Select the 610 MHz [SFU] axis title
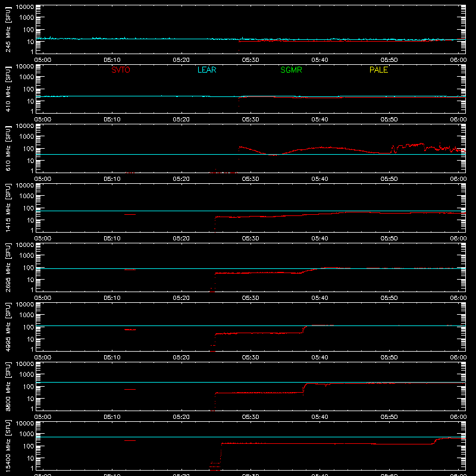Screen dimensions: 476x476 [8, 148]
